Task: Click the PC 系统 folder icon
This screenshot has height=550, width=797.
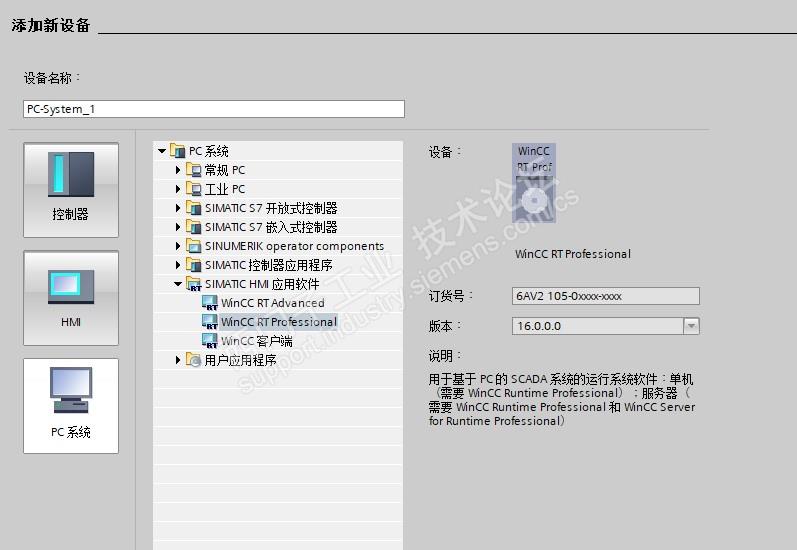Action: coord(177,150)
